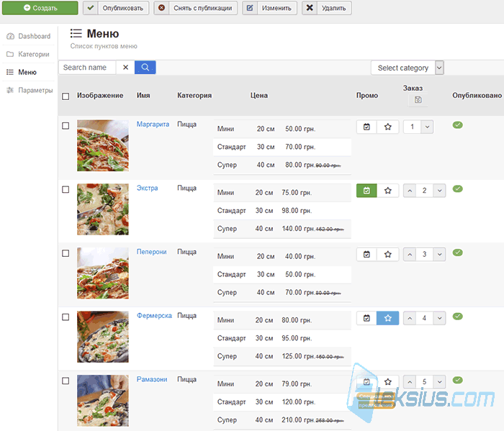The height and width of the screenshot is (431, 504).
Task: Toggle calendar promo icon for Маргарита
Action: pos(366,127)
